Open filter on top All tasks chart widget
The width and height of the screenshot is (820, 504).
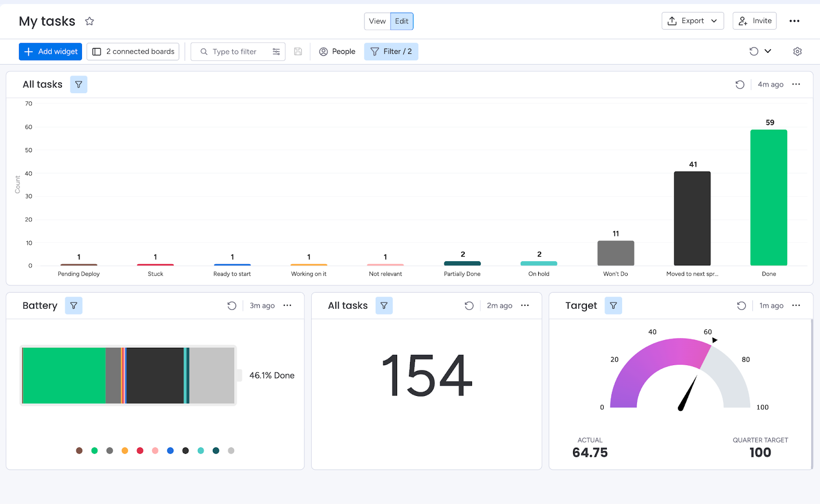[x=78, y=85]
